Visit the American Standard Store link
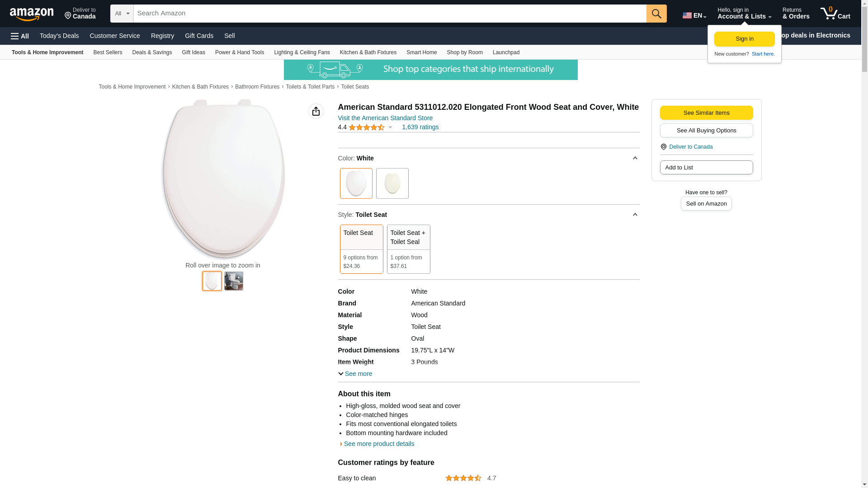 385,118
